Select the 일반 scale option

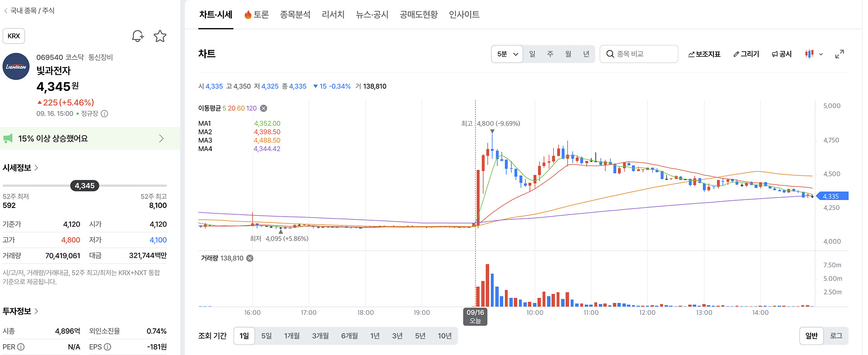point(811,336)
